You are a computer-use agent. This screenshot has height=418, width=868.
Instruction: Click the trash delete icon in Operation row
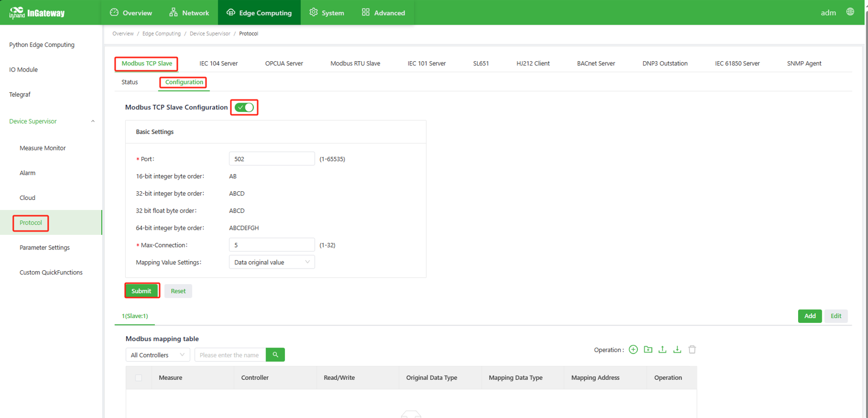point(692,350)
